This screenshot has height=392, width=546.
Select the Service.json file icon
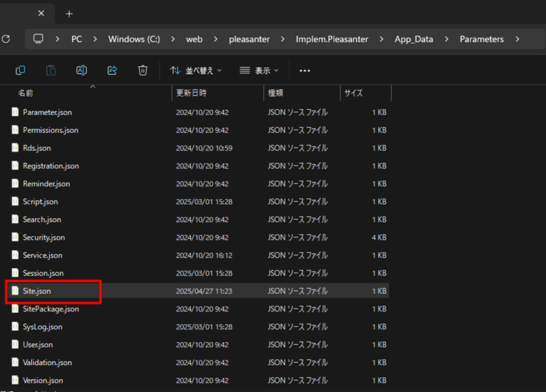tap(15, 255)
